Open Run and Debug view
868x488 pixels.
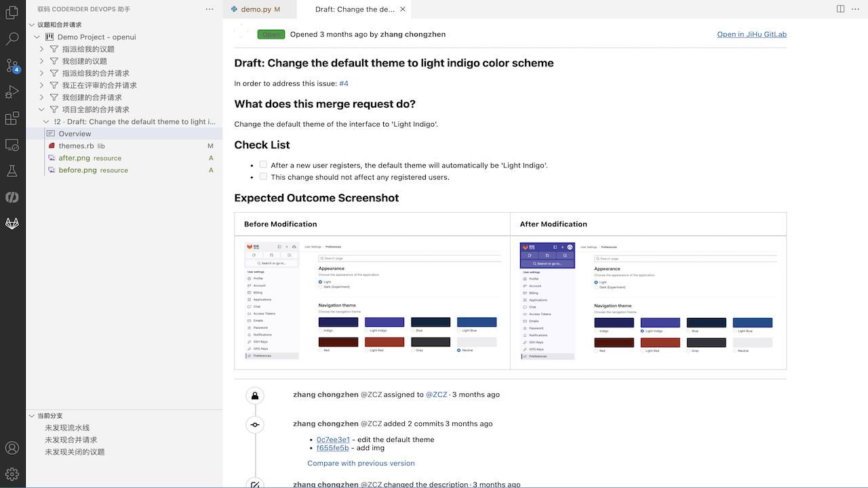pyautogui.click(x=12, y=92)
